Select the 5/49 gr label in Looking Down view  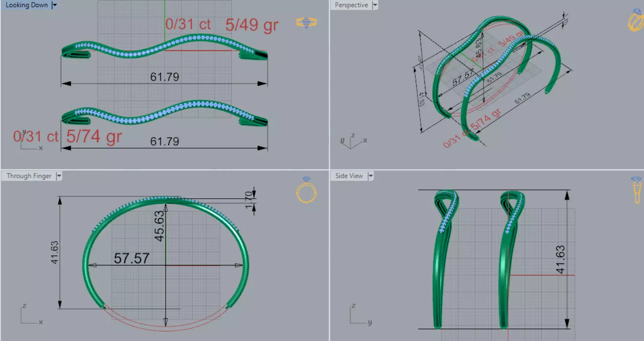click(252, 25)
